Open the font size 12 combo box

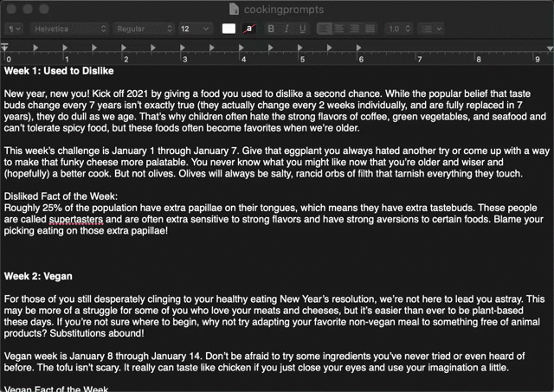click(x=196, y=29)
